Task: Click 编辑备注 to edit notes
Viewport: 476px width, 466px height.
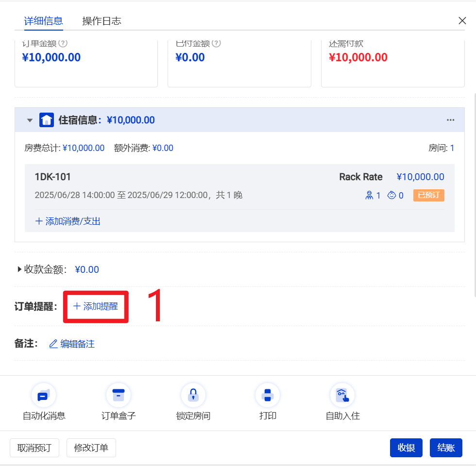Action: [72, 344]
